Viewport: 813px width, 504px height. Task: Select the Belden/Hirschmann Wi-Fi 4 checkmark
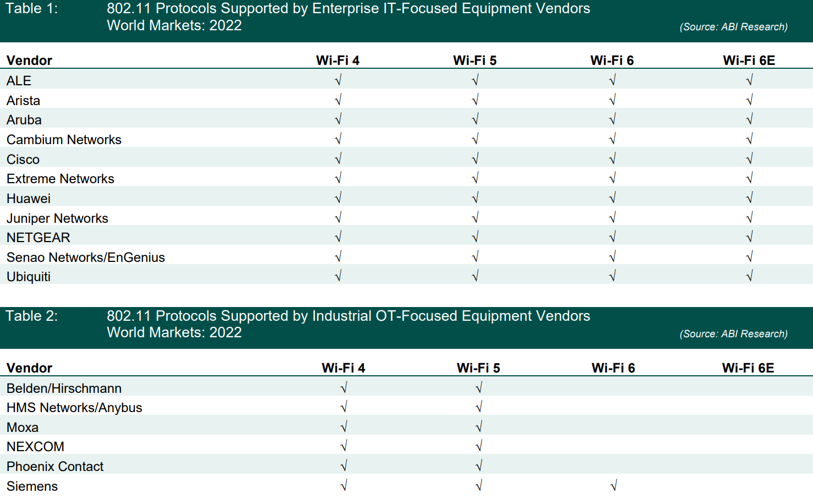click(343, 388)
